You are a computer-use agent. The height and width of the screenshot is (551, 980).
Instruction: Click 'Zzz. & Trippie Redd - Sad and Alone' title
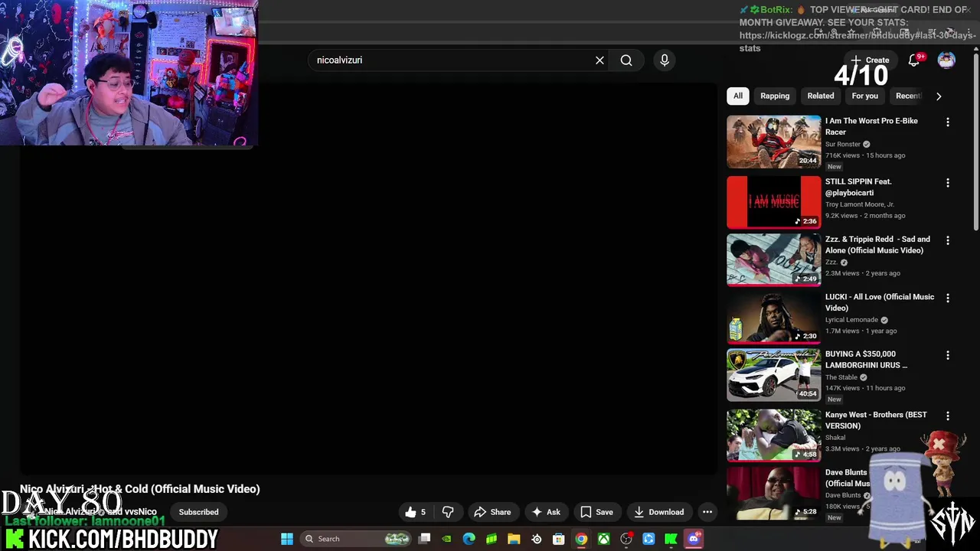click(x=877, y=245)
